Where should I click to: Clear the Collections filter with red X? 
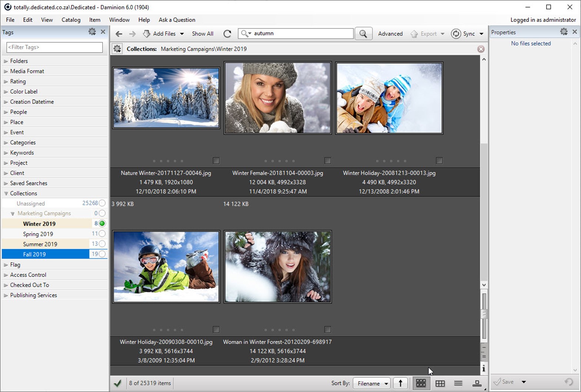tap(481, 49)
